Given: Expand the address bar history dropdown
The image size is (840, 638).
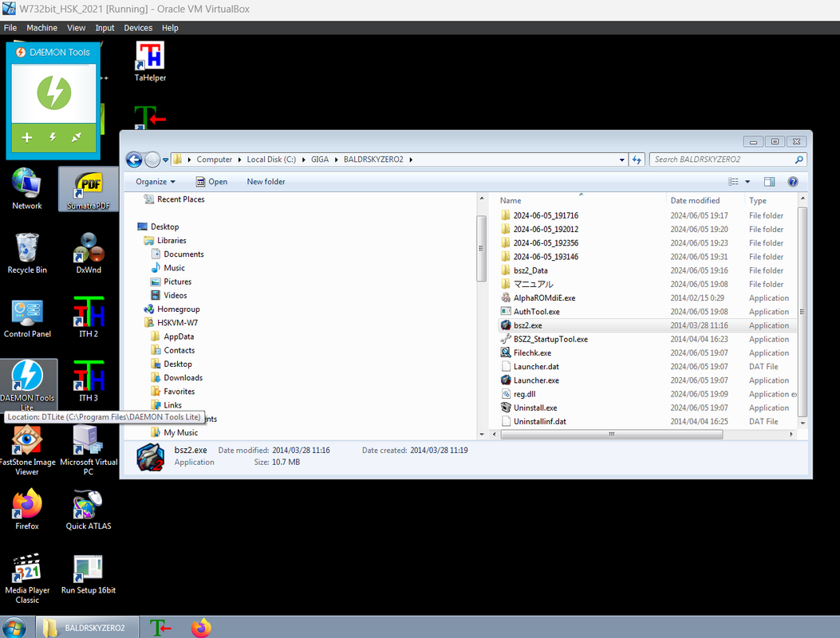Looking at the screenshot, I should click(x=621, y=159).
